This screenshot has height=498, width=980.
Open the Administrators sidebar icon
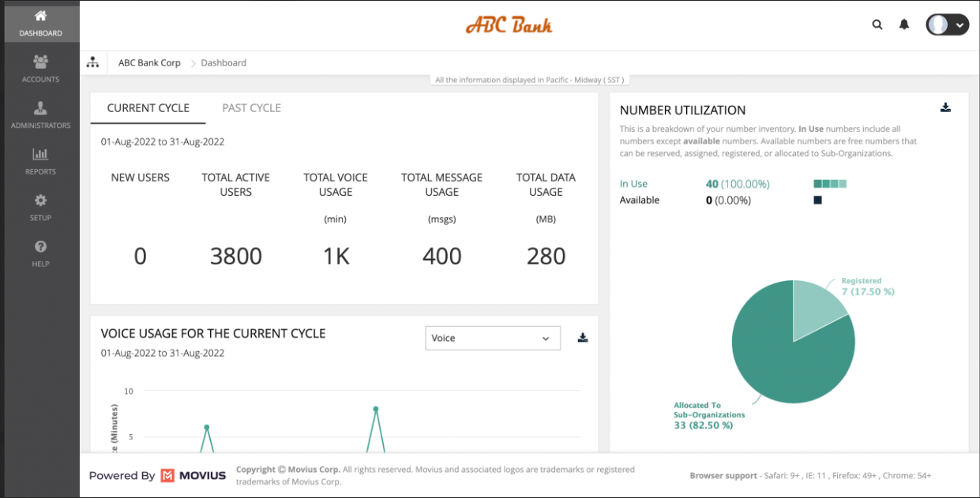(40, 109)
